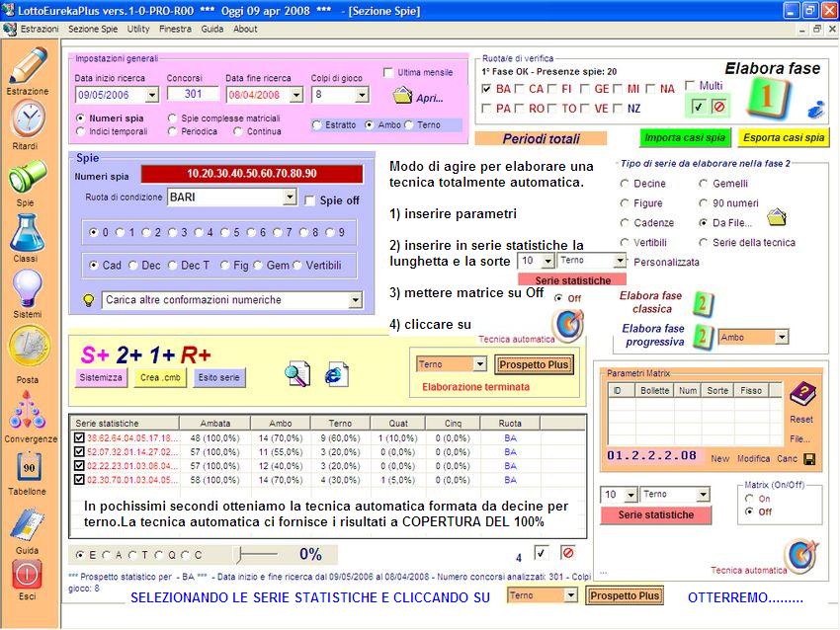Open the Guida menu in menu bar

click(212, 29)
